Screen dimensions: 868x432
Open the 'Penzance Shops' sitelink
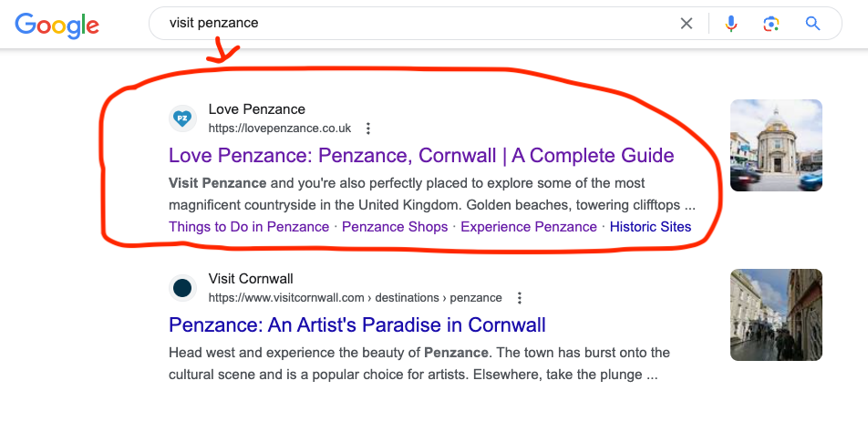(x=395, y=227)
